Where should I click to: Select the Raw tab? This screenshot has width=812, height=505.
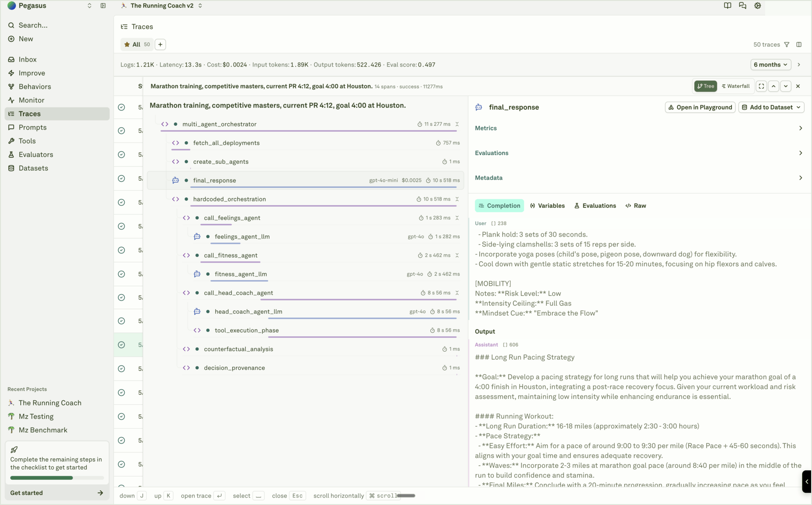point(636,206)
